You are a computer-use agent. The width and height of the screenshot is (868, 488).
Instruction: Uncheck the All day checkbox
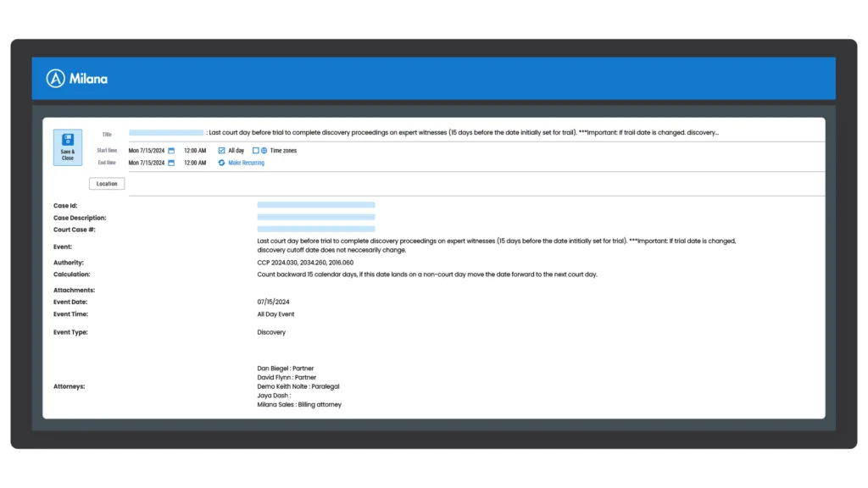tap(221, 151)
